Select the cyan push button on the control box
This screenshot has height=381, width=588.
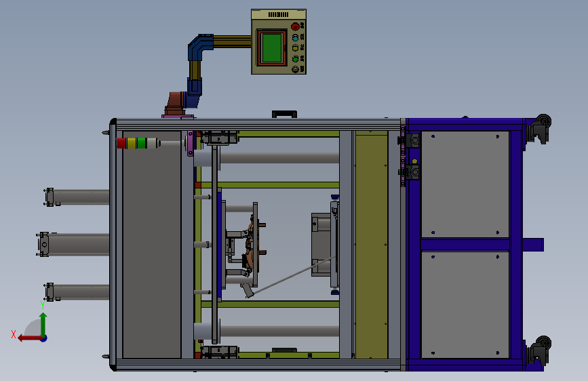click(x=295, y=37)
